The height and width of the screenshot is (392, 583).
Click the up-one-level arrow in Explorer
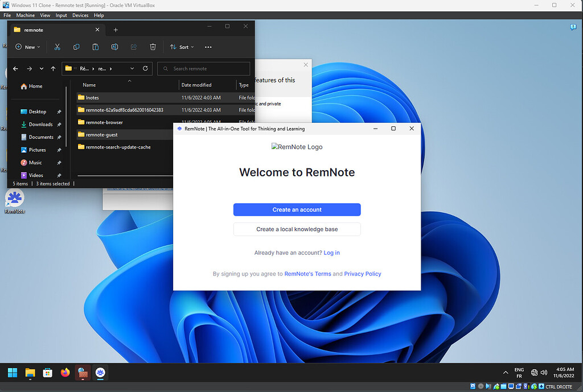pos(53,68)
